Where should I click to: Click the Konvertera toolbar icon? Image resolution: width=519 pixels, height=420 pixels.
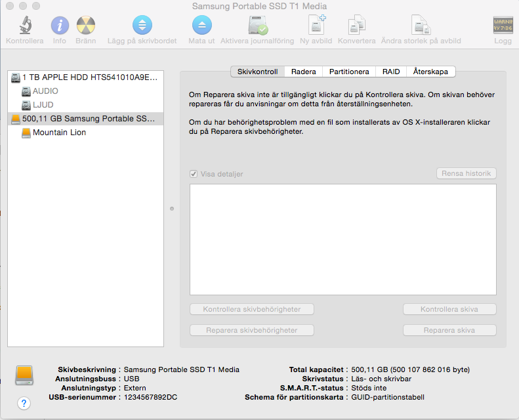(x=356, y=25)
